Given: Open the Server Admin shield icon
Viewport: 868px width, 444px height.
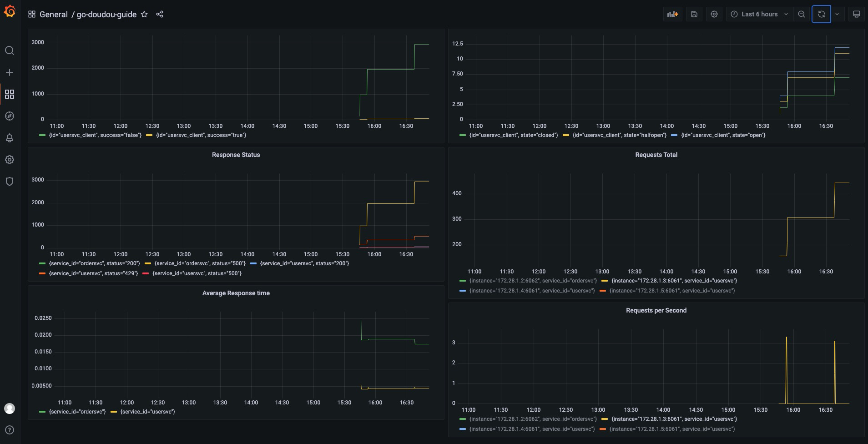Looking at the screenshot, I should pos(10,182).
